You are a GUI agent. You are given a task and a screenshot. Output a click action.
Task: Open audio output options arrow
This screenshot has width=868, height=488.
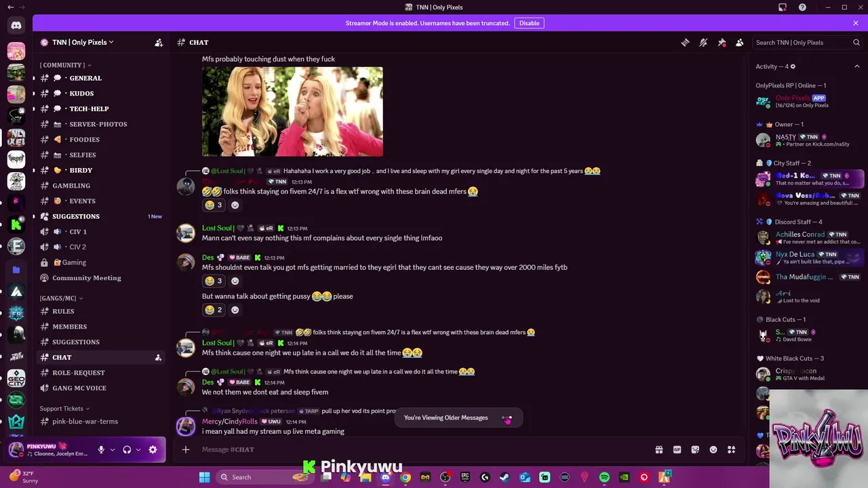138,449
